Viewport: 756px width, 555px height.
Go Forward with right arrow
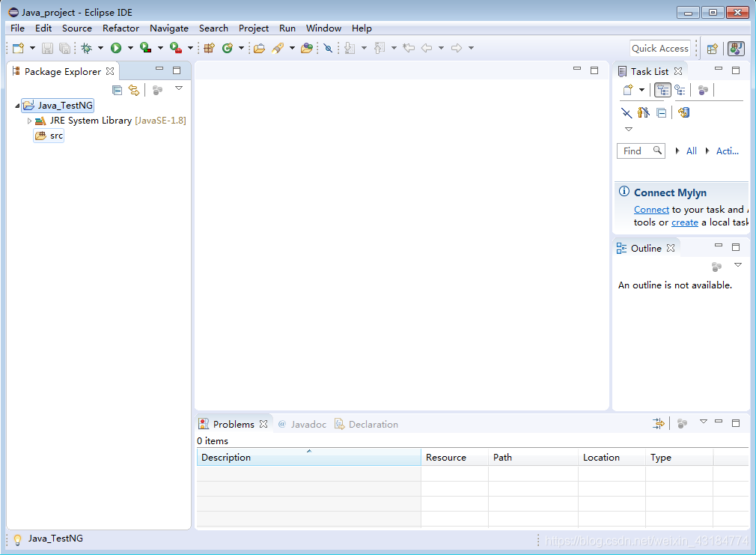pyautogui.click(x=456, y=48)
